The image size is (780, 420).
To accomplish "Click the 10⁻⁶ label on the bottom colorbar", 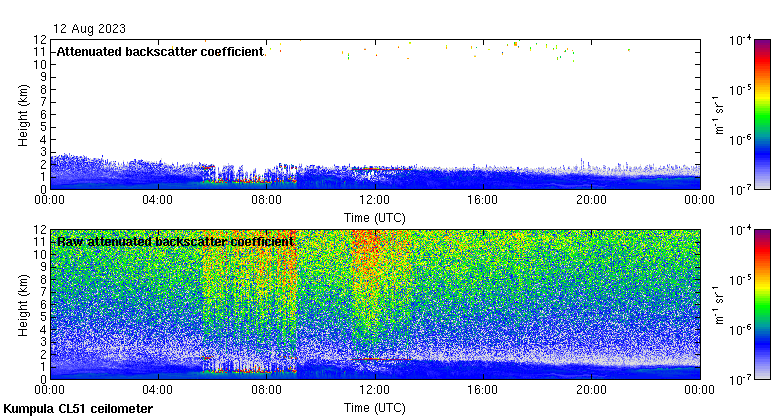I will coord(740,330).
